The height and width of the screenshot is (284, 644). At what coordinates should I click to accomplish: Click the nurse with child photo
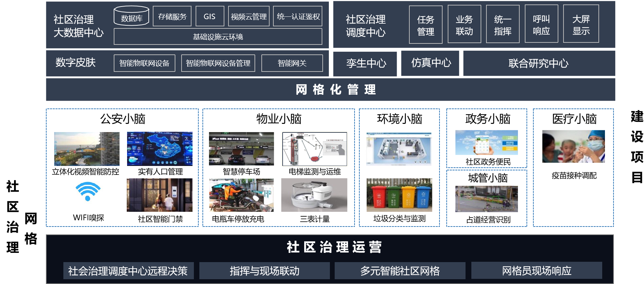pos(573,146)
